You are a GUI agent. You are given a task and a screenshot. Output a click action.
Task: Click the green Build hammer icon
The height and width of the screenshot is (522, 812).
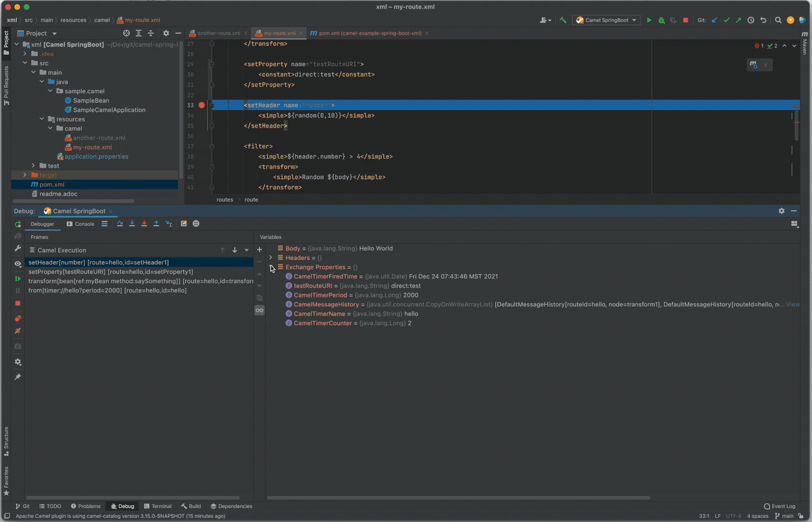tap(563, 20)
